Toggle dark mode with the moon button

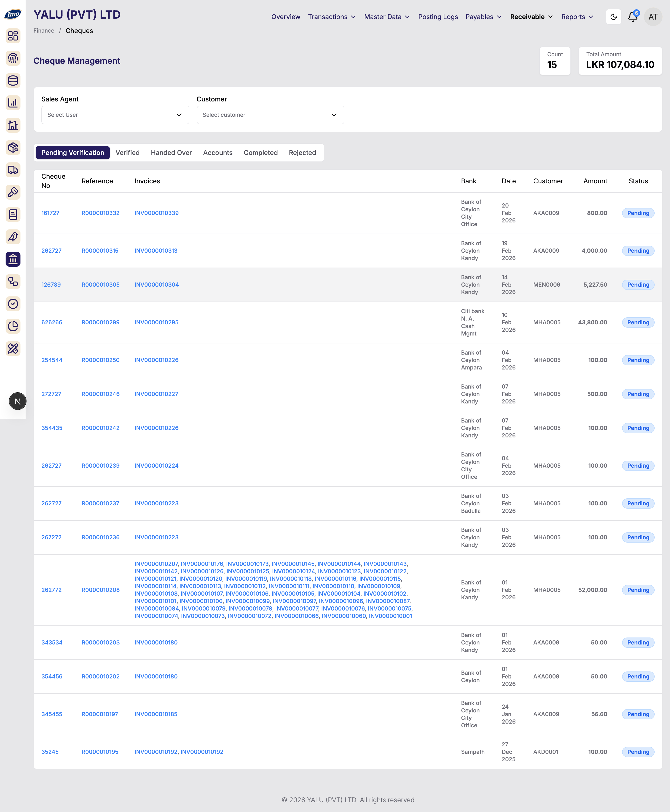[613, 17]
